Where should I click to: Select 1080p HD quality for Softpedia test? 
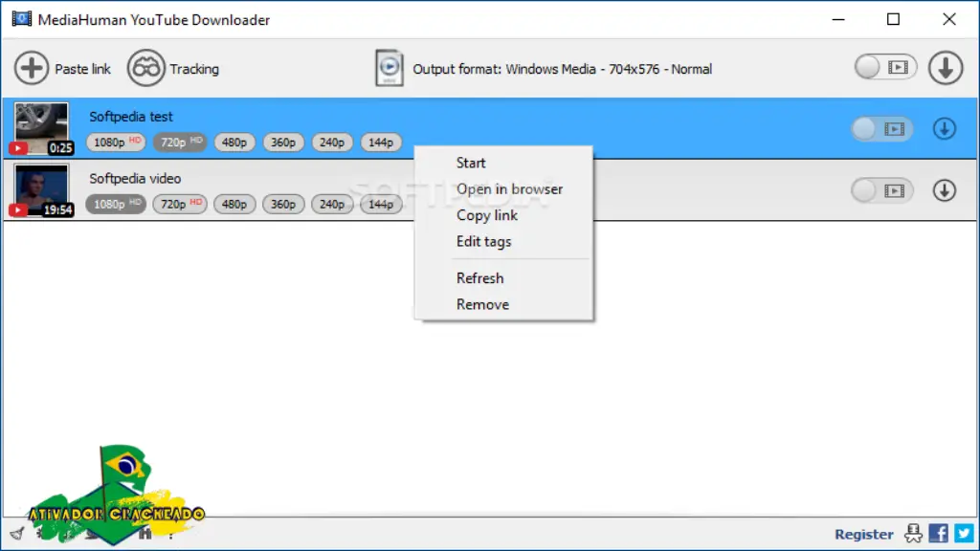116,143
